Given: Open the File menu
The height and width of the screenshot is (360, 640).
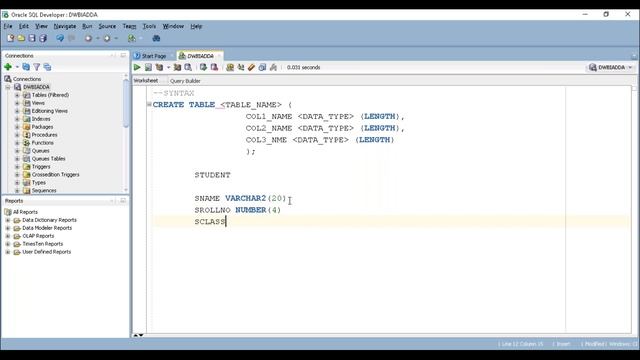Looking at the screenshot, I should (8, 26).
